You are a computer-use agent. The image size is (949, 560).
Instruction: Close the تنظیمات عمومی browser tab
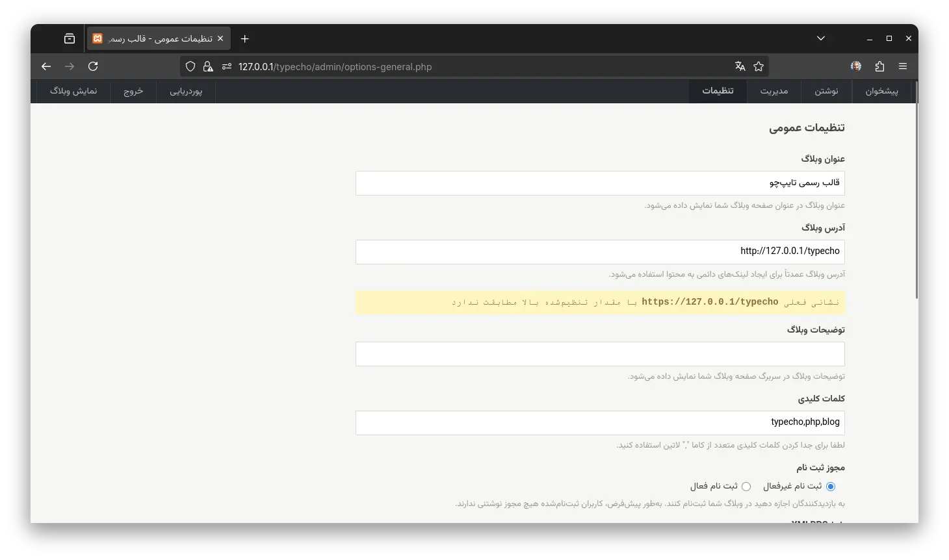(x=220, y=39)
